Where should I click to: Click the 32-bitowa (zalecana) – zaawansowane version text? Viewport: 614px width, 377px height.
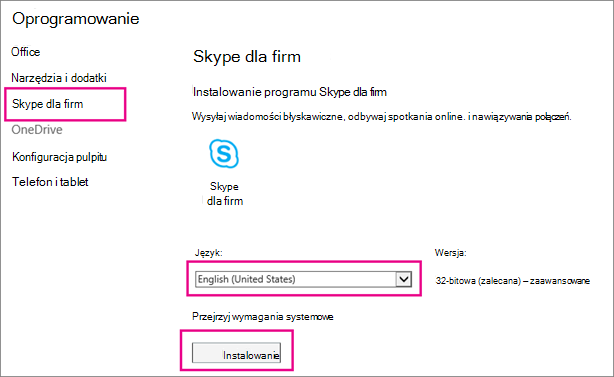tap(513, 281)
